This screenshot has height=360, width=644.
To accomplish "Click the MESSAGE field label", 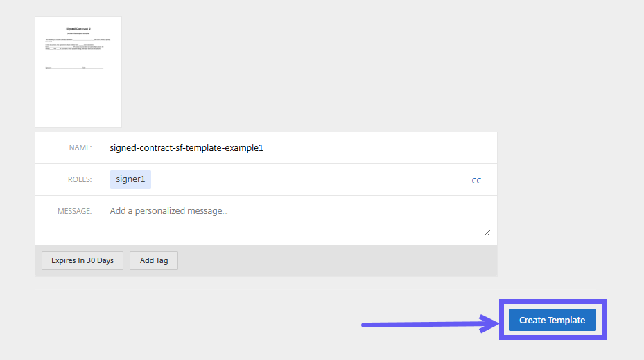I will [74, 211].
